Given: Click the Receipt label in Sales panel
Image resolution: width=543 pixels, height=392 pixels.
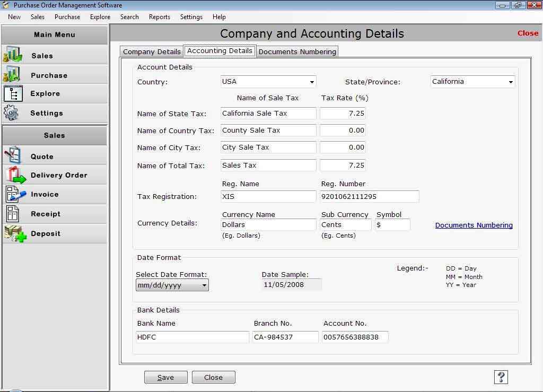Looking at the screenshot, I should click(x=46, y=214).
